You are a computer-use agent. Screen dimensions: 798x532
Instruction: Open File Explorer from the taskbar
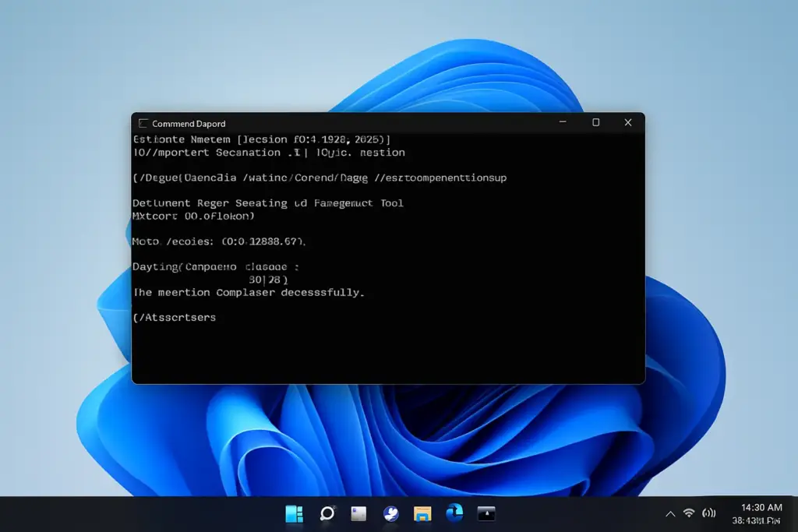click(422, 513)
